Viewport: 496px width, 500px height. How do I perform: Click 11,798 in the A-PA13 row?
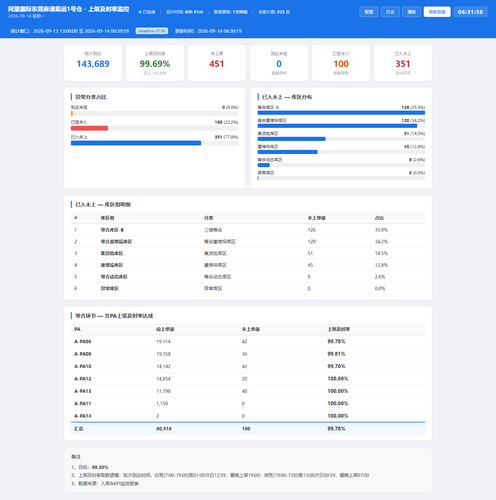coord(163,391)
